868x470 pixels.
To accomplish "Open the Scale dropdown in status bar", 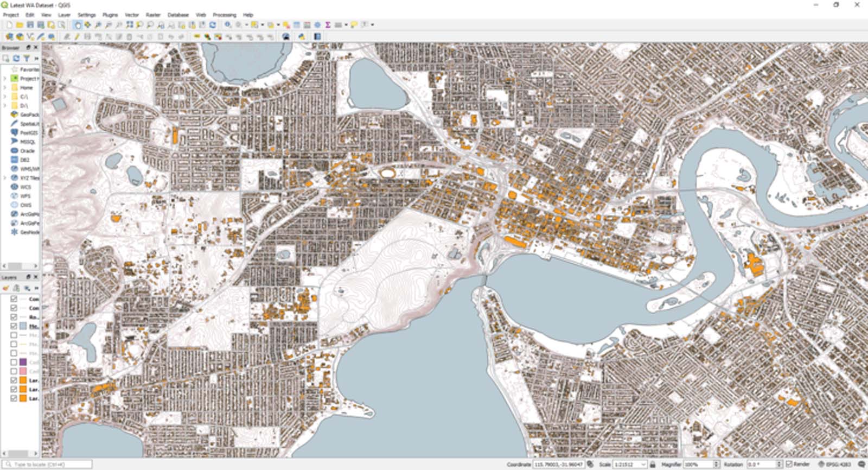I will coord(644,465).
